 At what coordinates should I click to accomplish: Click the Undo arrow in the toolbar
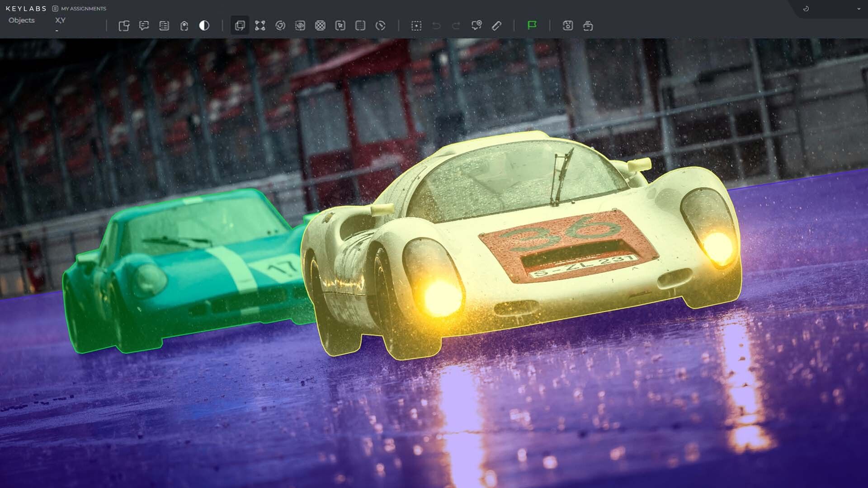[436, 26]
